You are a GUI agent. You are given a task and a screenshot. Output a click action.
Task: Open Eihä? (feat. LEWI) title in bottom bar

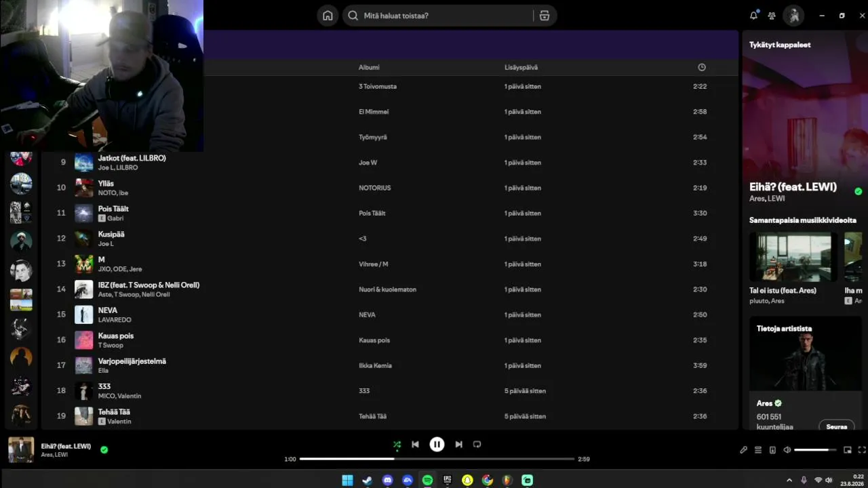66,446
